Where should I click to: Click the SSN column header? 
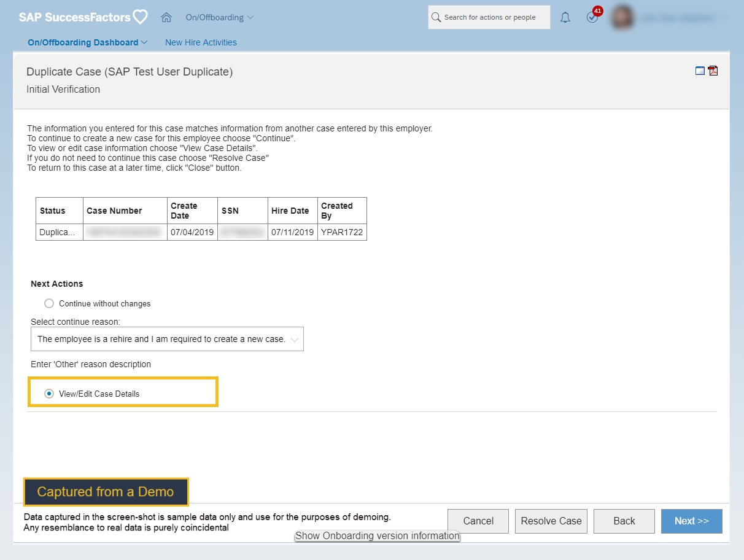coord(243,211)
